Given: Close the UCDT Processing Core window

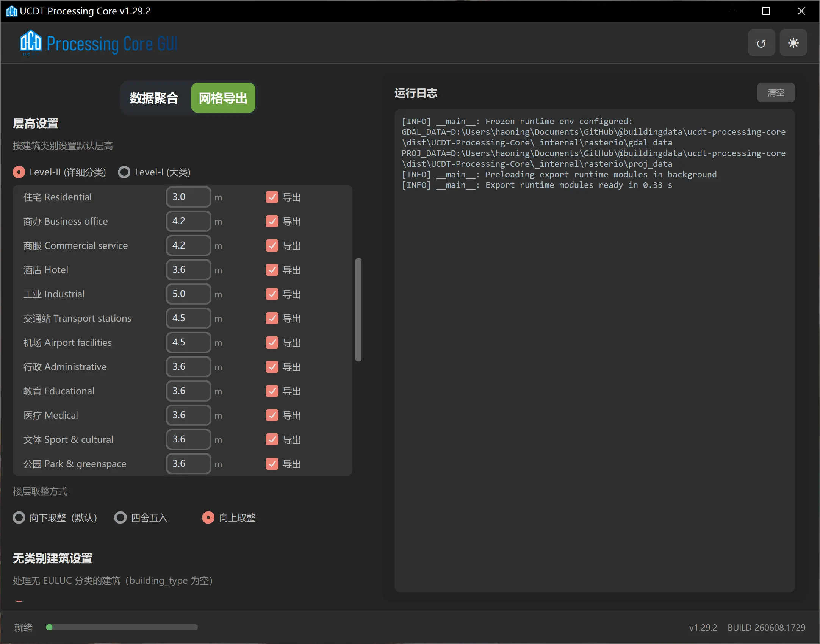Looking at the screenshot, I should [801, 11].
